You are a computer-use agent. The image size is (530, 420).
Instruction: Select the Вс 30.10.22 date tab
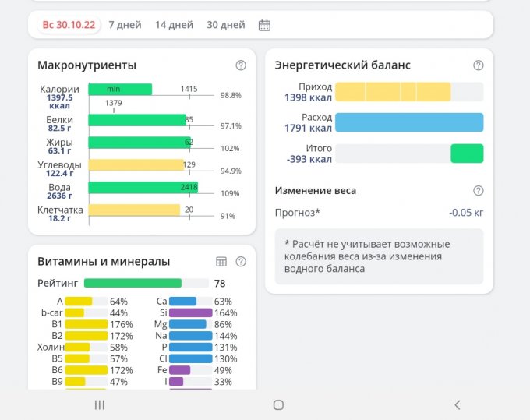69,25
